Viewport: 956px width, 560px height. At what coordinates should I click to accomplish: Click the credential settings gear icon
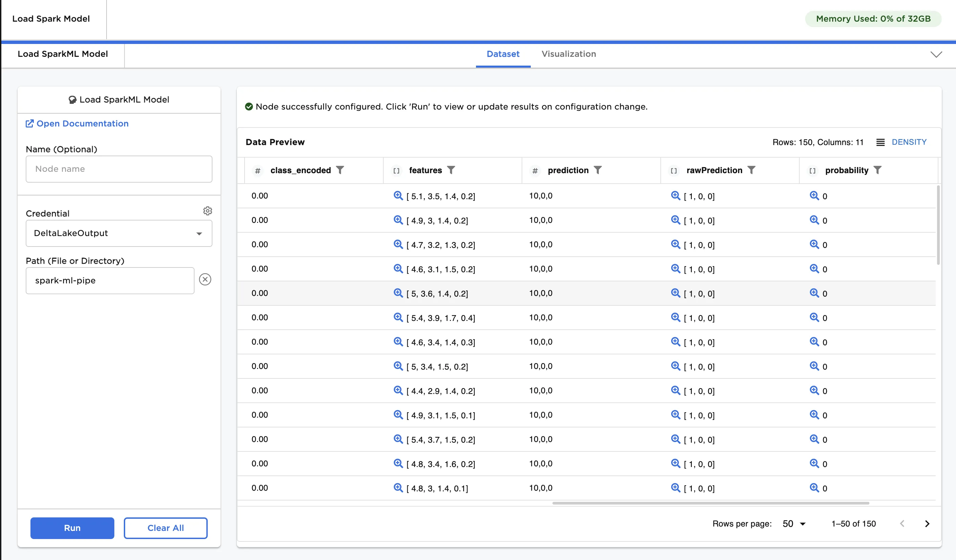point(207,211)
